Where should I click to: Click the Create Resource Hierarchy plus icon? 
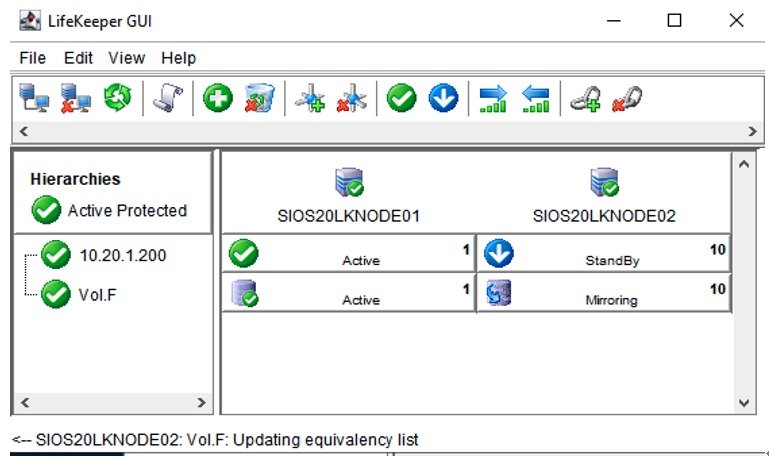[x=218, y=98]
